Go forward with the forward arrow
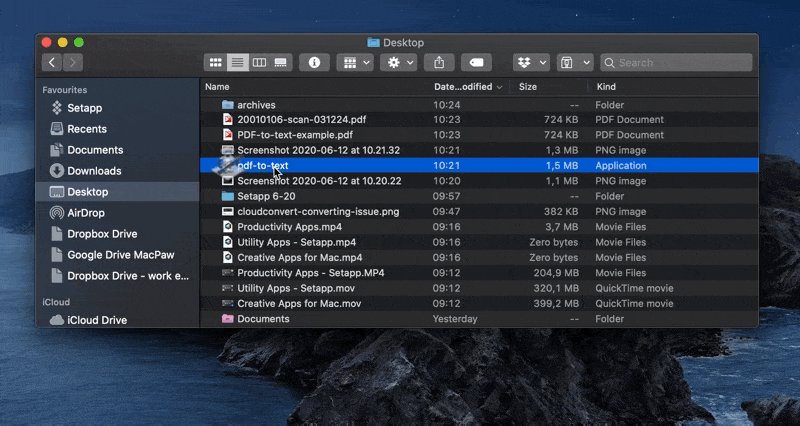 coord(72,63)
